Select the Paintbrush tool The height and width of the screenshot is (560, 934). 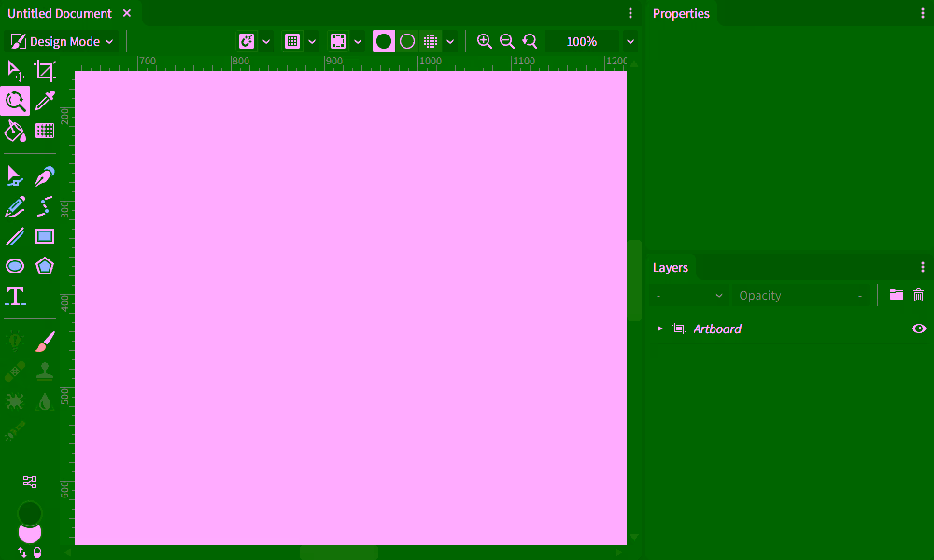coord(45,342)
